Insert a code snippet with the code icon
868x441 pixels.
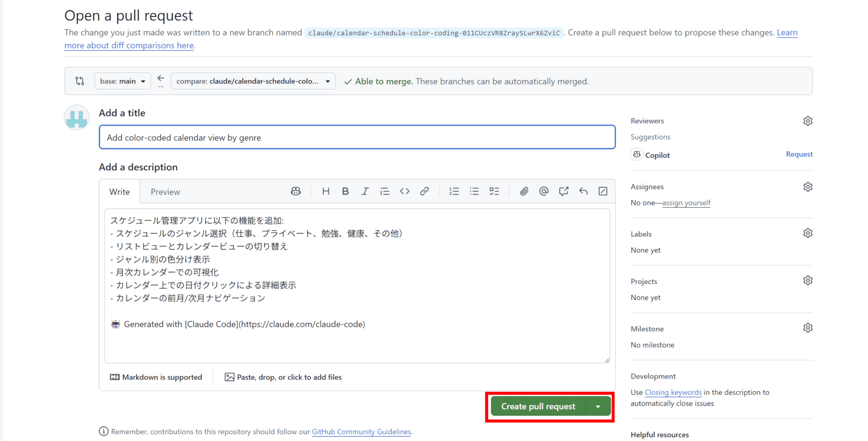[x=404, y=191]
